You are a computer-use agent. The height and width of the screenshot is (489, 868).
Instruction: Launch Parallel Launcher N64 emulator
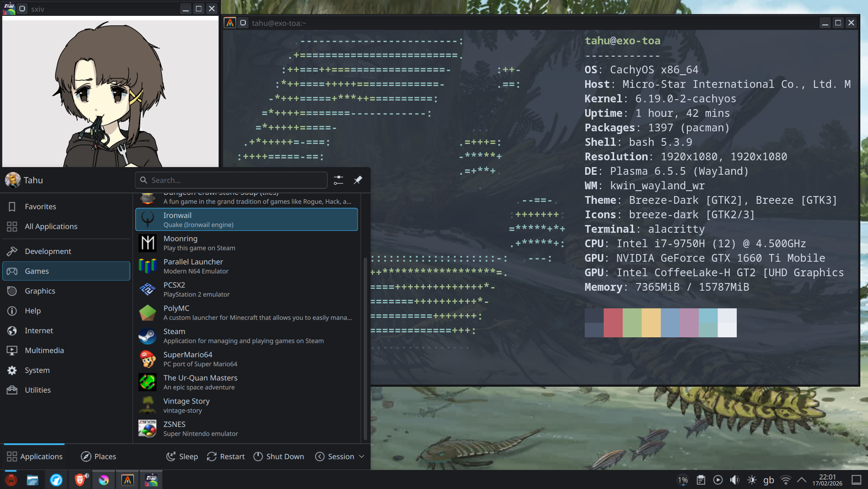tap(247, 266)
